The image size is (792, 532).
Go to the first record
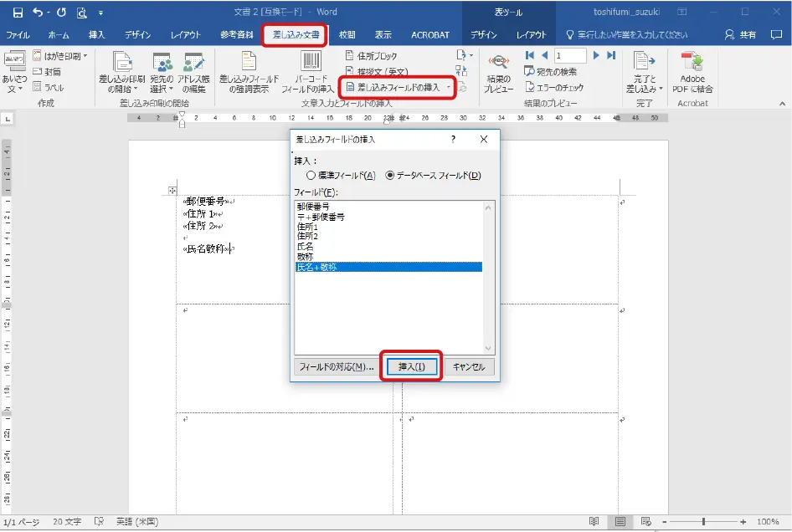529,55
